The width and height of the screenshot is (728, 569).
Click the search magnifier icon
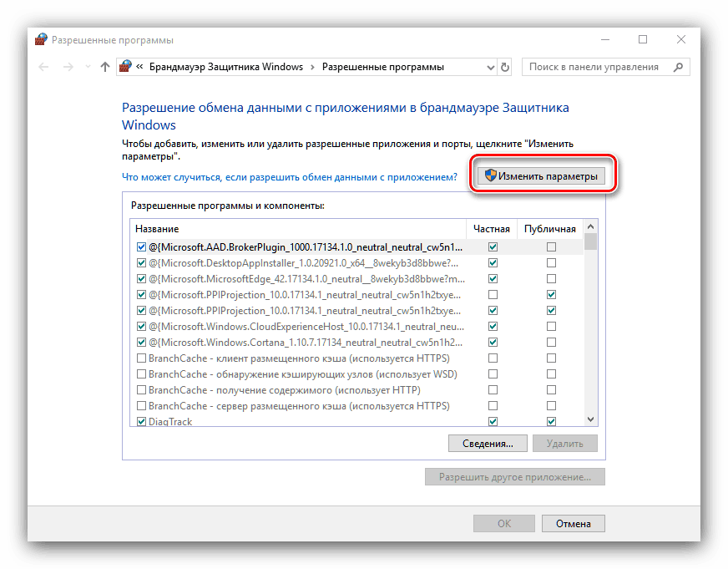coord(678,67)
